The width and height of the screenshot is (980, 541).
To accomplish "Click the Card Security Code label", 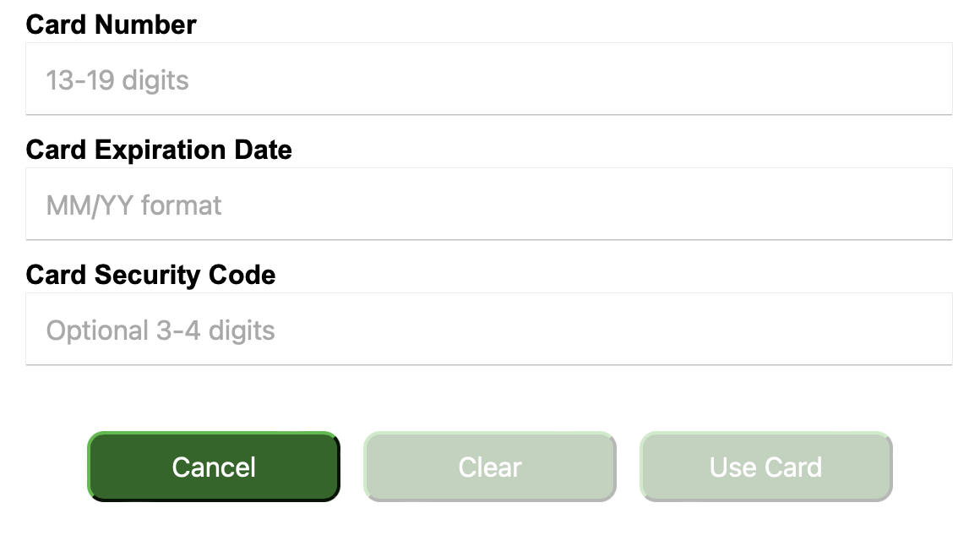I will pos(150,276).
